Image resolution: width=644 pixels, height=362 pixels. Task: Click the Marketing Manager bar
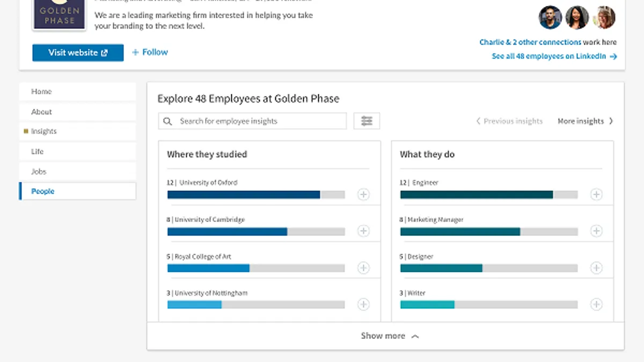[x=489, y=232]
